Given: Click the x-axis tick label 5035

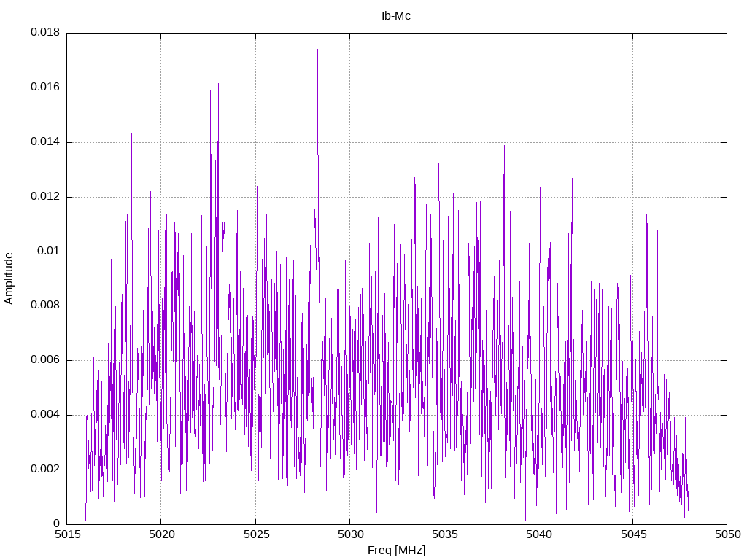Looking at the screenshot, I should pos(444,534).
